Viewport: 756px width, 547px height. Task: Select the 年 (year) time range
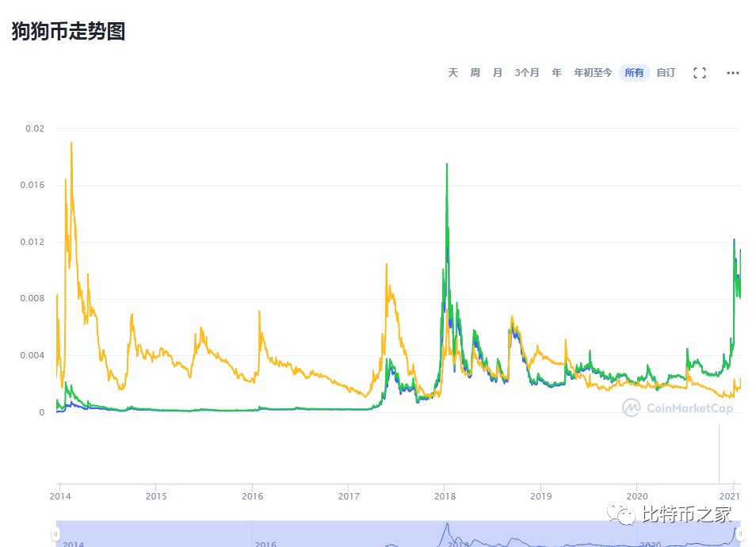click(557, 73)
